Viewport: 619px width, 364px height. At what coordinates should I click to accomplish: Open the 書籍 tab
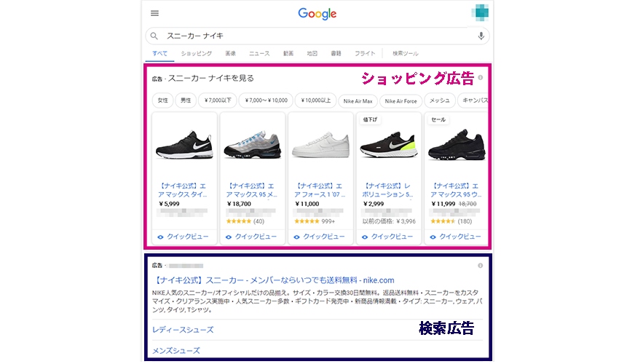[x=336, y=53]
